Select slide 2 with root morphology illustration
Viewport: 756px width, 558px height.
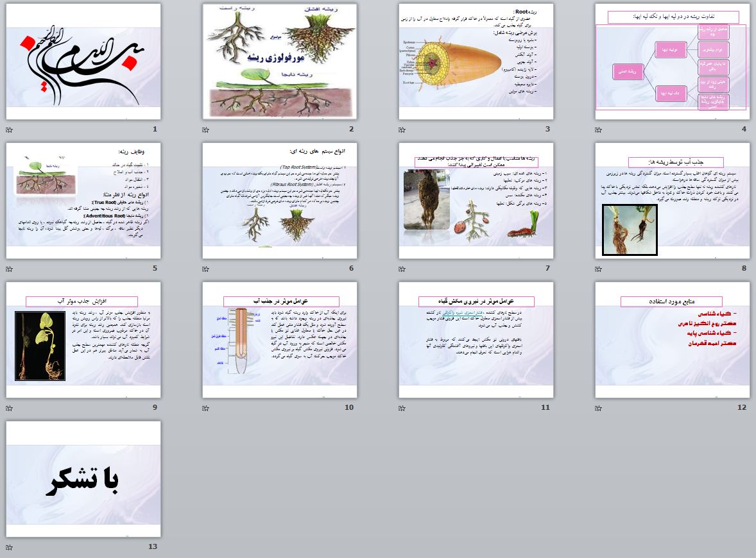280,62
